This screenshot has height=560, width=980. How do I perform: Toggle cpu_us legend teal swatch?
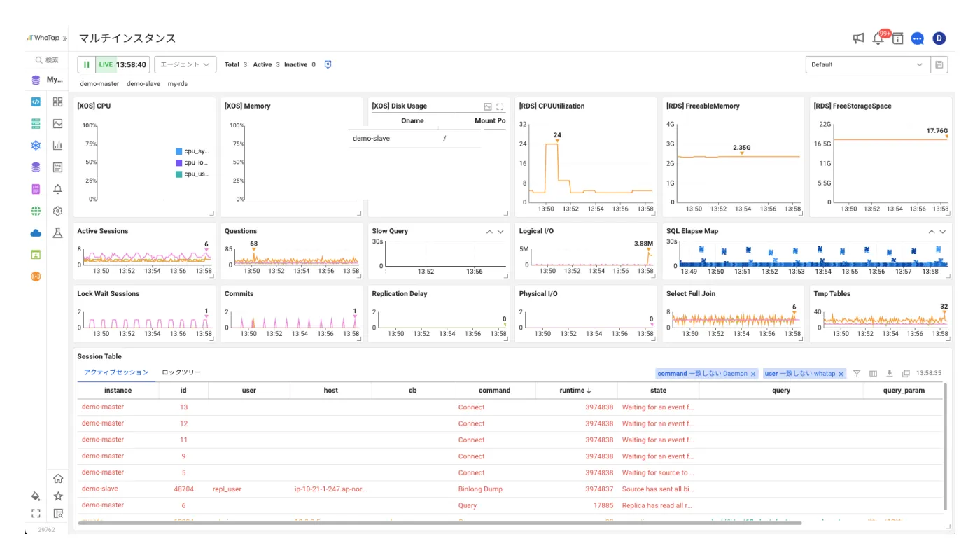(x=178, y=174)
